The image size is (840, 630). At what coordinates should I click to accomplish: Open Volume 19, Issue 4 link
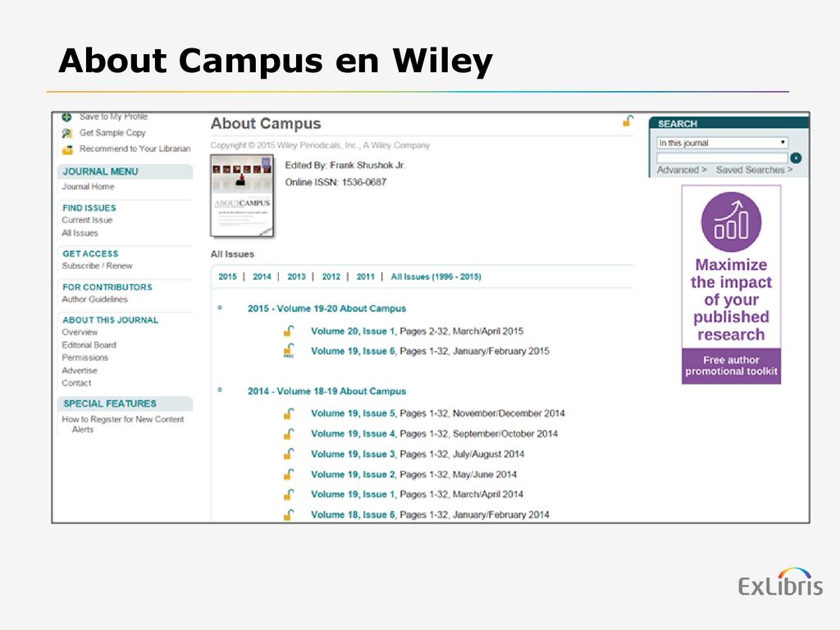click(x=353, y=434)
